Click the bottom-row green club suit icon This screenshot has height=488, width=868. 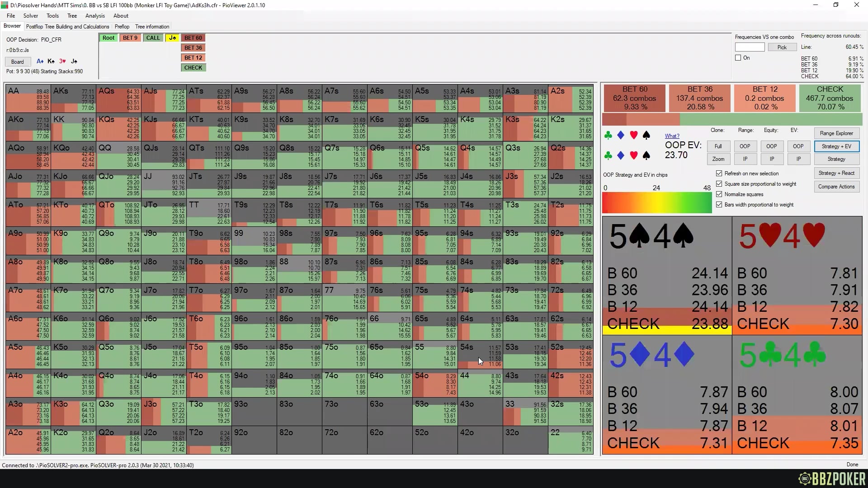coord(608,155)
